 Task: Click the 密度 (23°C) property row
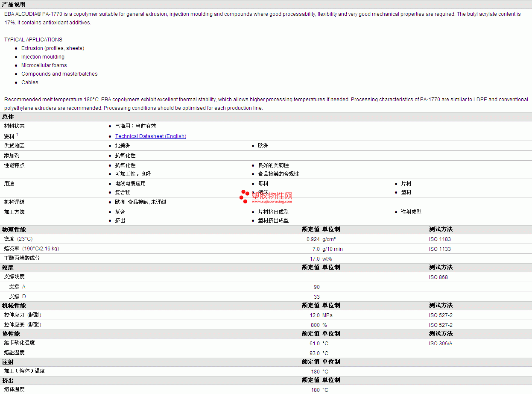(x=266, y=239)
